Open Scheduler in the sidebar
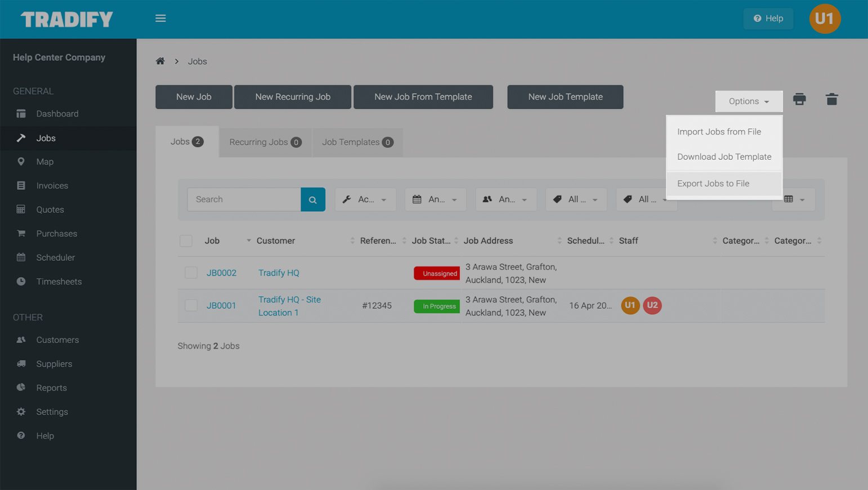This screenshot has height=490, width=868. 55,257
